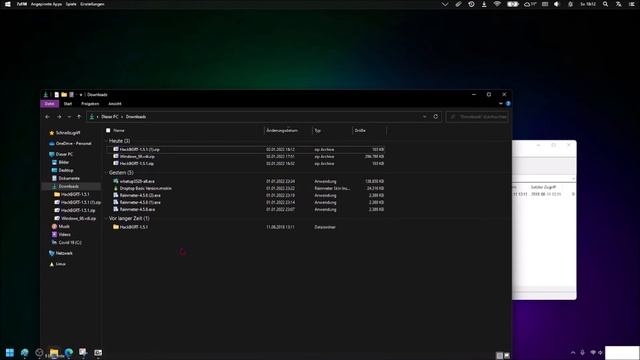Select Dieser PC in navigation pane
Image resolution: width=640 pixels, height=360 pixels.
pos(61,154)
